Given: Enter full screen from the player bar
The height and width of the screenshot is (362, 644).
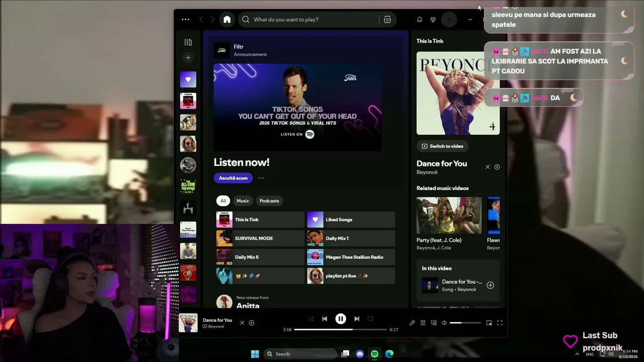Looking at the screenshot, I should (500, 323).
